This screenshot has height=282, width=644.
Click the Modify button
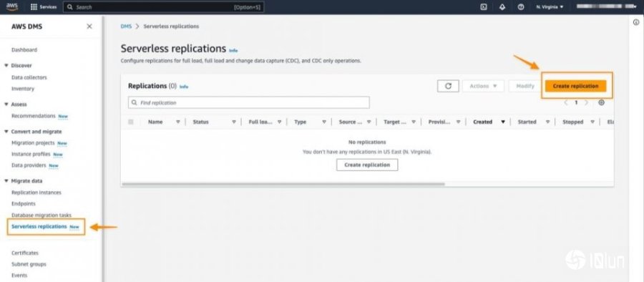pyautogui.click(x=525, y=86)
